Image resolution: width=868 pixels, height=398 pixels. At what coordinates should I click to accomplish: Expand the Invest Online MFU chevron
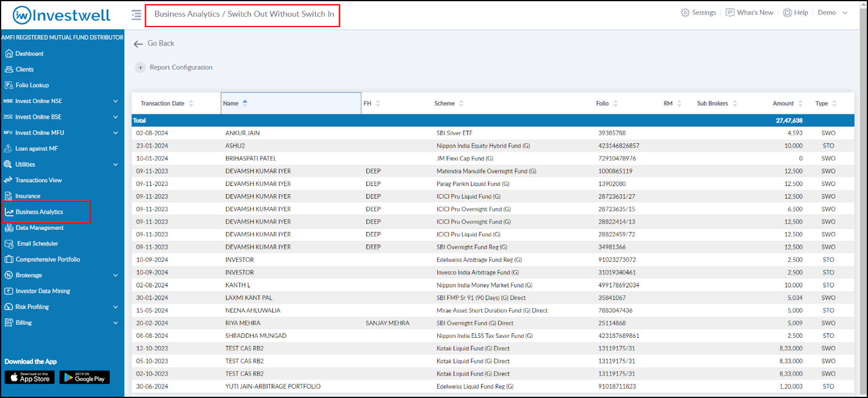click(x=116, y=133)
